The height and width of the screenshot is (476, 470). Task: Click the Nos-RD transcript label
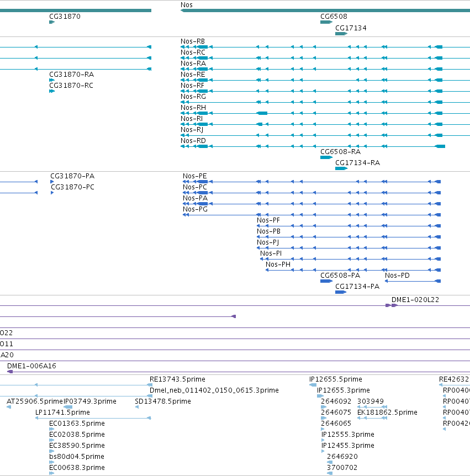[x=193, y=141]
